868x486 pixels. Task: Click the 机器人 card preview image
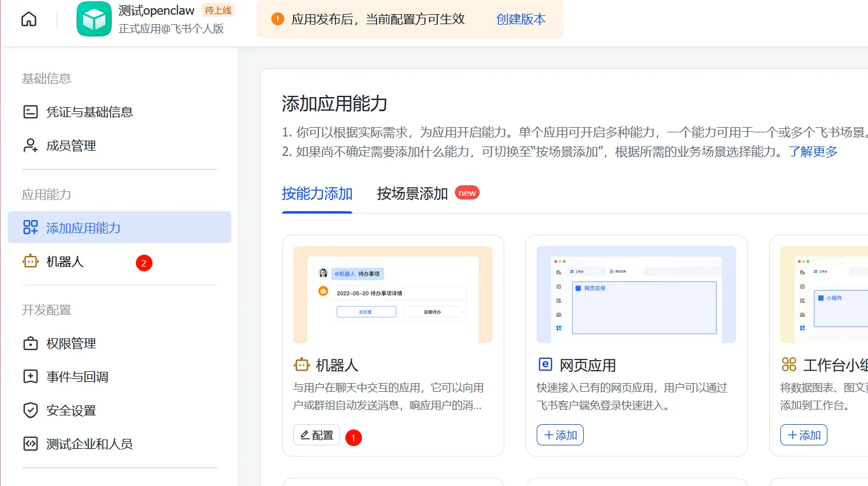point(393,294)
